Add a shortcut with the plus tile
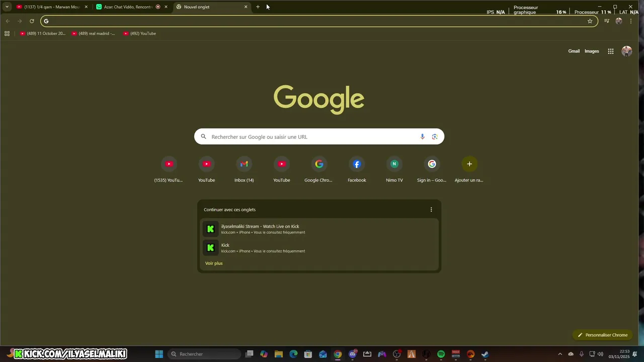This screenshot has width=644, height=362. 469,169
